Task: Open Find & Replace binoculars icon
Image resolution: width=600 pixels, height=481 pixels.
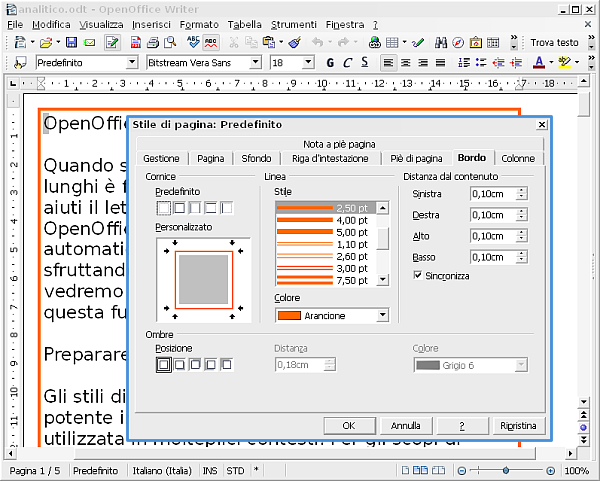Action: pyautogui.click(x=441, y=42)
